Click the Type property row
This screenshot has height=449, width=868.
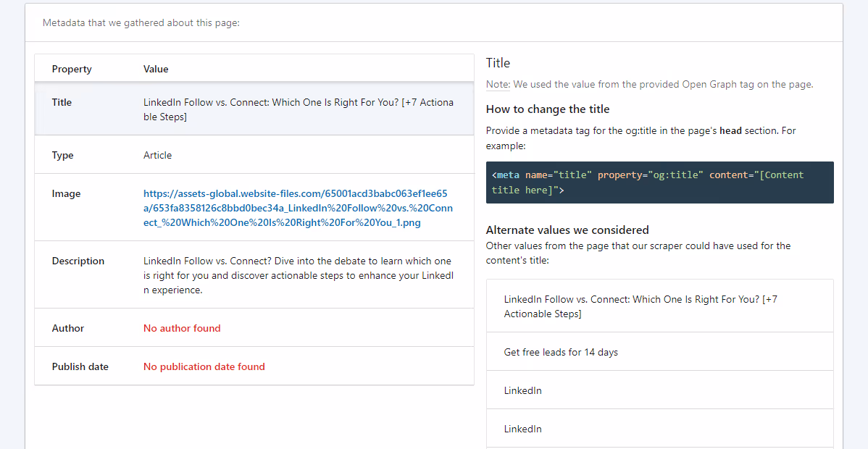254,155
